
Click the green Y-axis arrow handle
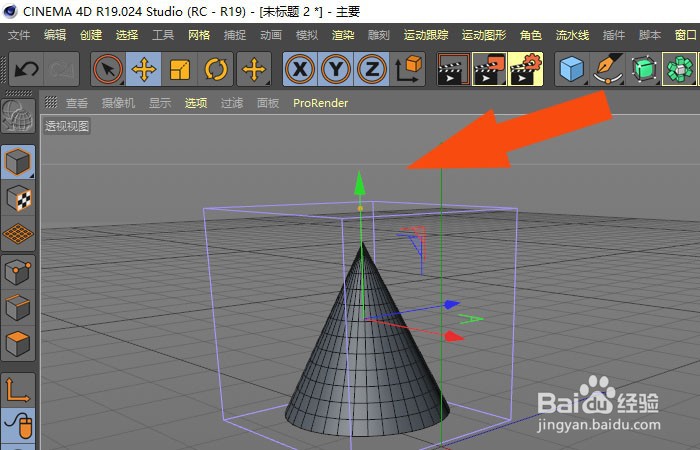[x=359, y=183]
